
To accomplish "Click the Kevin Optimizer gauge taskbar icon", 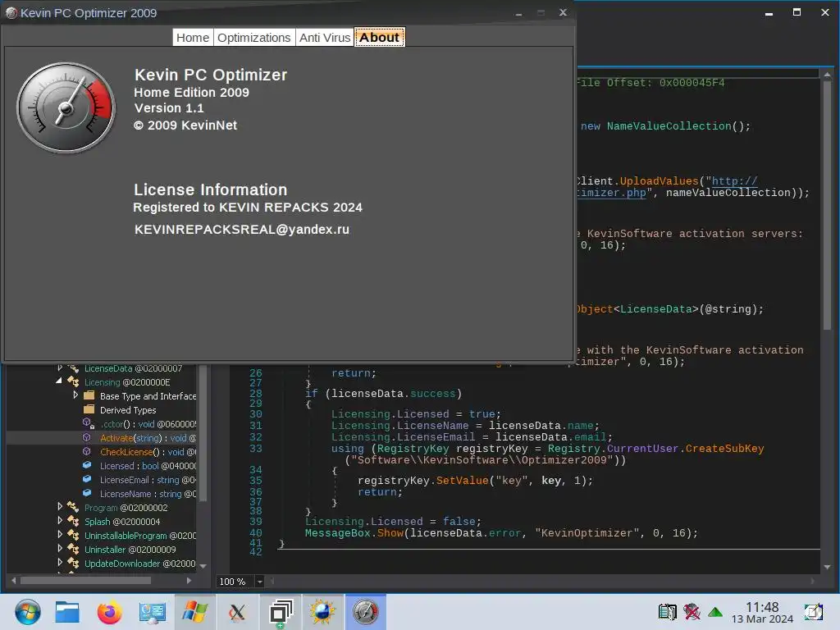I will (365, 612).
